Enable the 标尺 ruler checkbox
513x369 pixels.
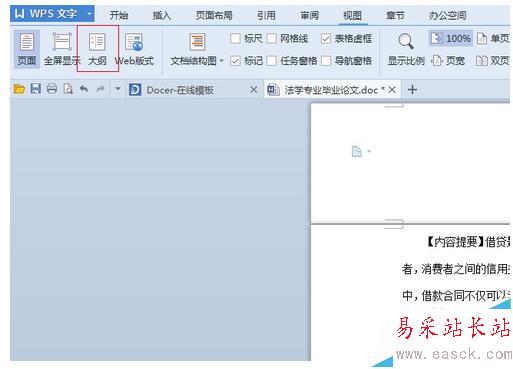(235, 39)
